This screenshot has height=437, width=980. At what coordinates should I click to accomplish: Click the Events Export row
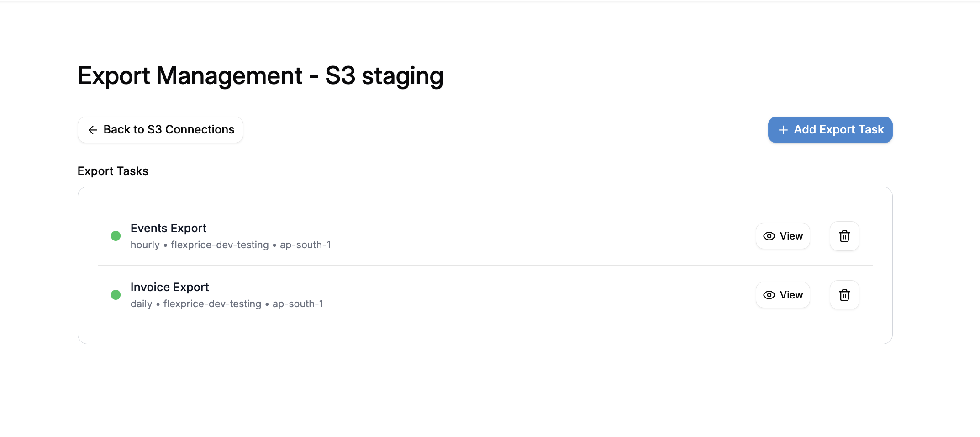(485, 236)
